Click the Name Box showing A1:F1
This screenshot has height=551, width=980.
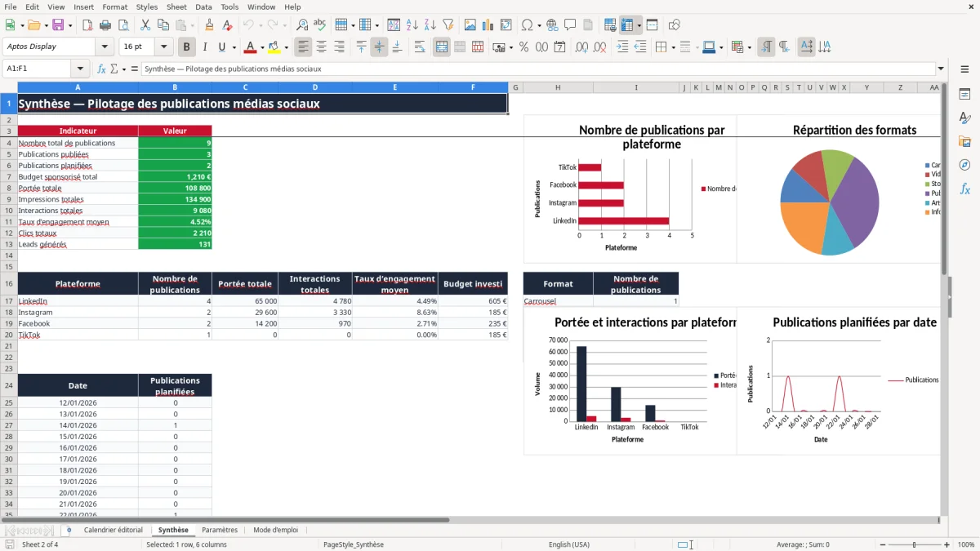tap(38, 69)
